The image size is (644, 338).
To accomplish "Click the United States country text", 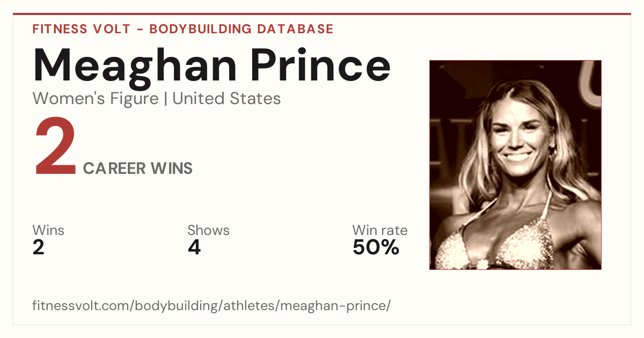I will tap(226, 99).
